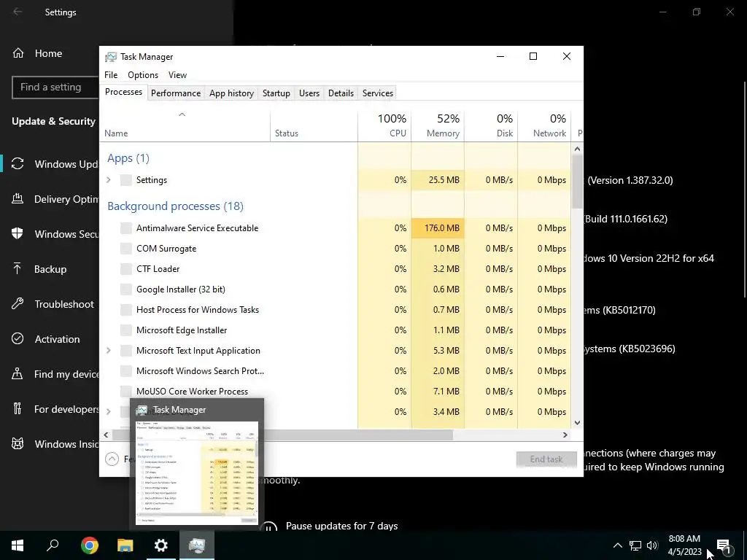
Task: Click Microsoft Windows Search Protocol icon
Action: (x=125, y=371)
